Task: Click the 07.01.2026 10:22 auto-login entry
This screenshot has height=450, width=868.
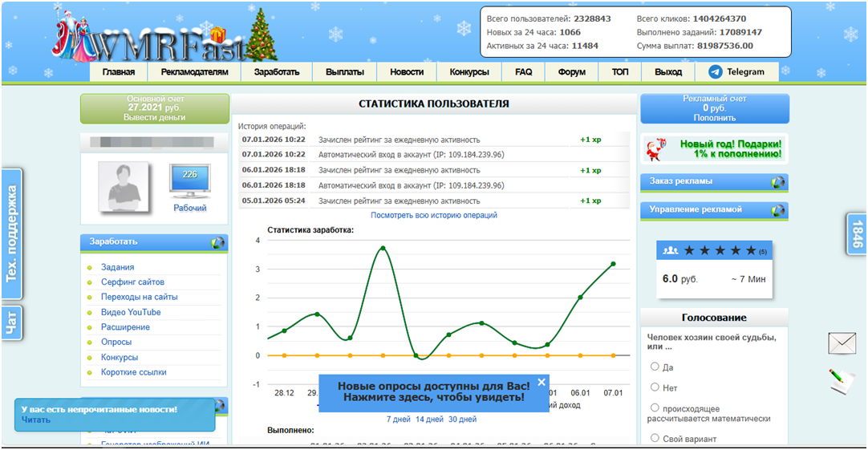Action: pyautogui.click(x=434, y=155)
